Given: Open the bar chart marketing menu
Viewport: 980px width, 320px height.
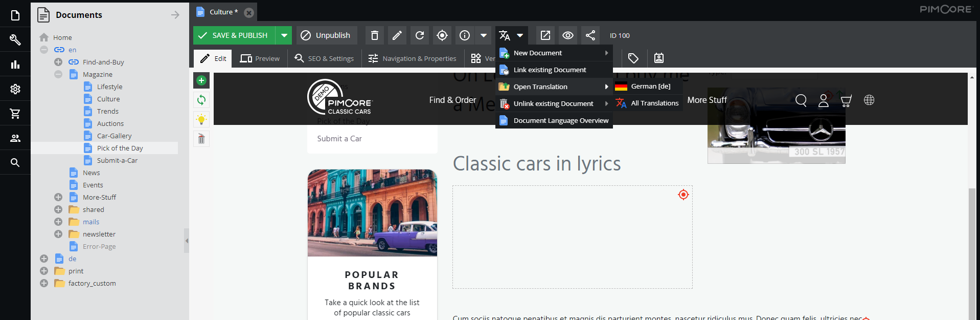Looking at the screenshot, I should 15,65.
